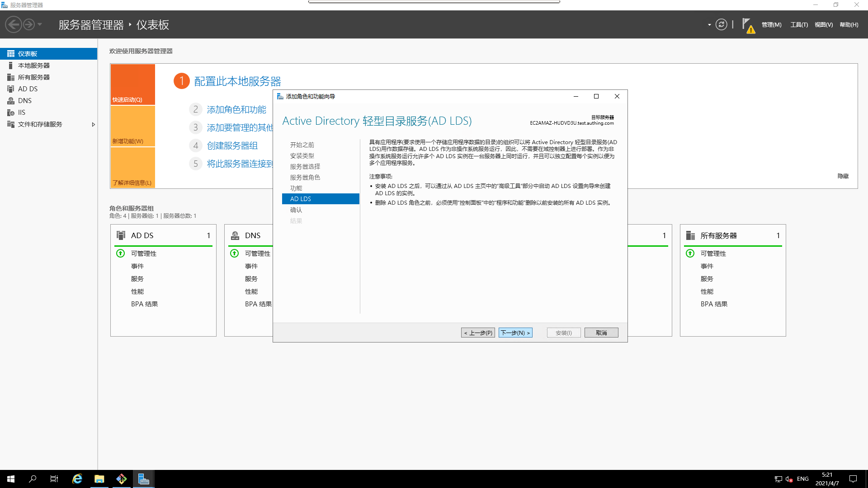Open IIS in the left sidebar
Screen dimensions: 868x488
[21, 113]
